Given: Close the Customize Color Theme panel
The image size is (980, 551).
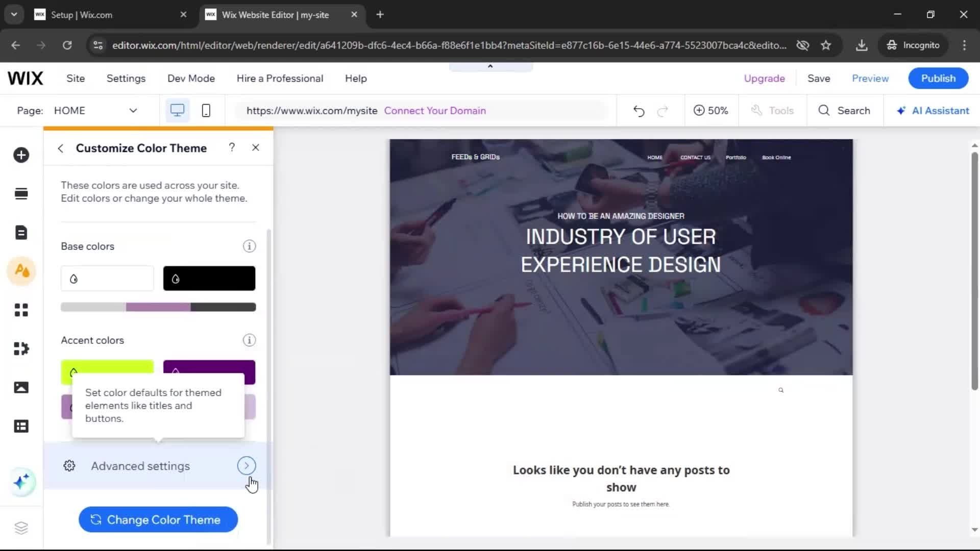Looking at the screenshot, I should [x=256, y=147].
